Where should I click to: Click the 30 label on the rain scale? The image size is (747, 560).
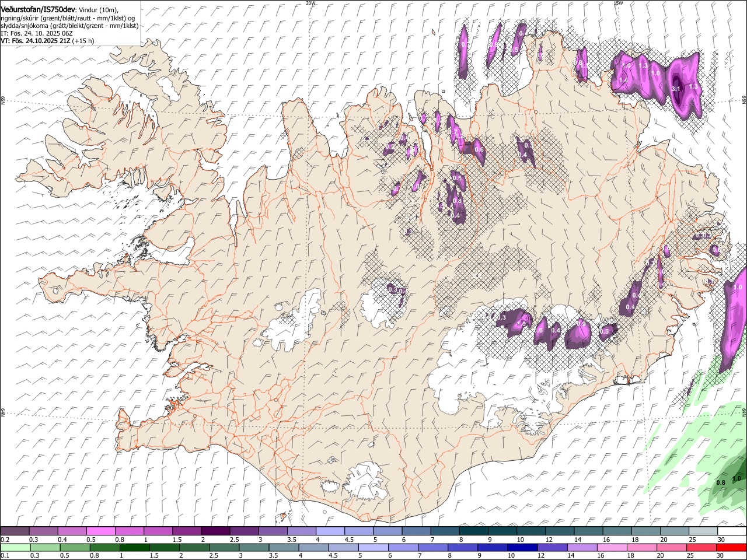coord(720,556)
